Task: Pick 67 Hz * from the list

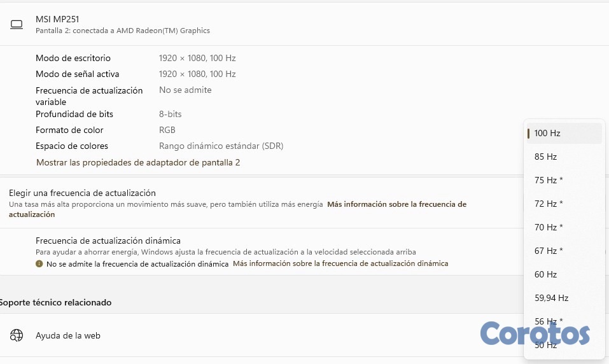Action: tap(549, 251)
